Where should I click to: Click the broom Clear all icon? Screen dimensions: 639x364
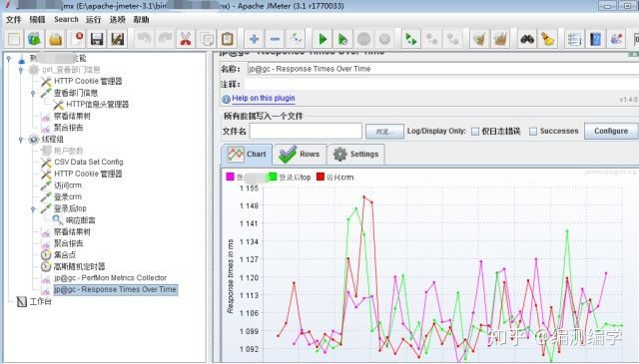coord(548,39)
